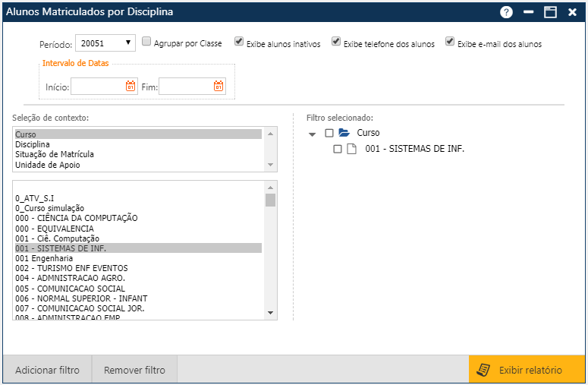This screenshot has width=588, height=385.
Task: Click the Curso folder icon in filter tree
Action: pos(344,133)
